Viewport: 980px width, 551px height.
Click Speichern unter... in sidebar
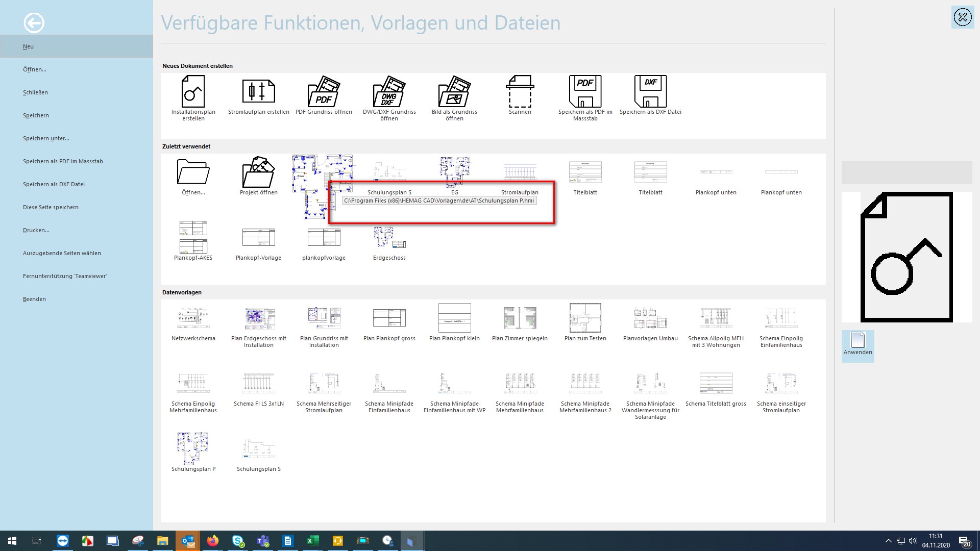[x=46, y=138]
